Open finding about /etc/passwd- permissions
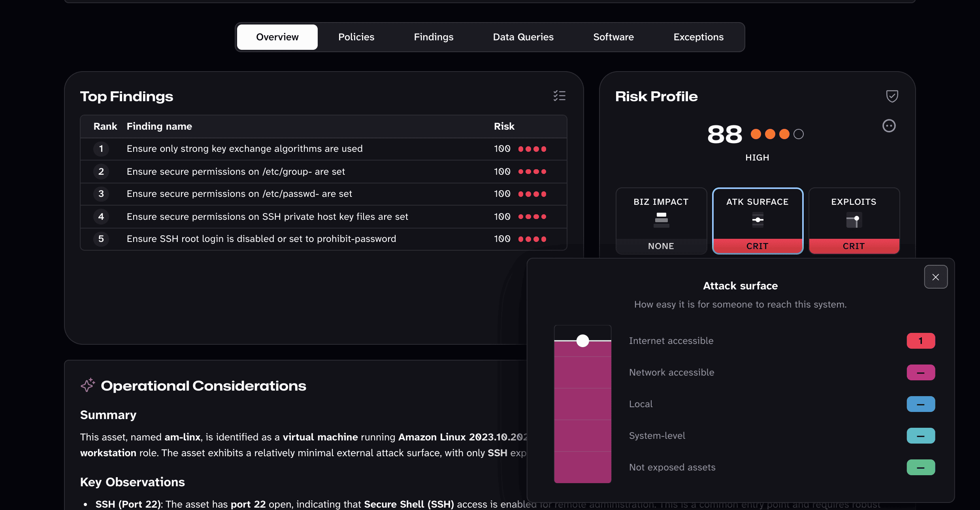The height and width of the screenshot is (510, 980). coord(323,194)
